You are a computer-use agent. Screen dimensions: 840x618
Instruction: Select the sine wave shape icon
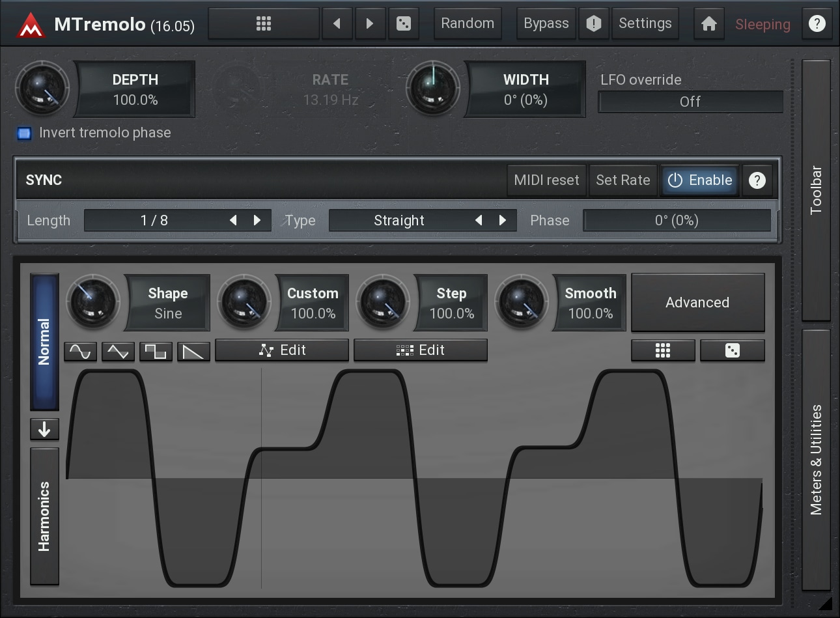81,352
